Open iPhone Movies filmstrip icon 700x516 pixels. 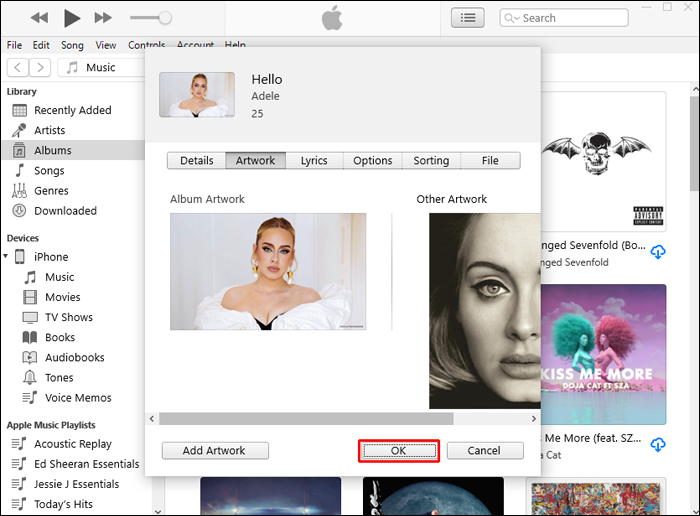pos(30,297)
